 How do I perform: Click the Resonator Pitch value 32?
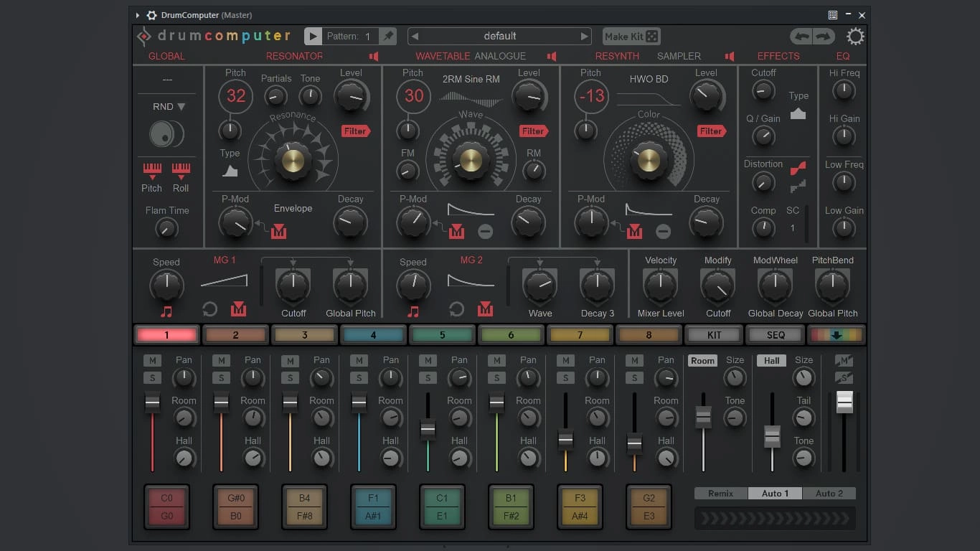[236, 96]
